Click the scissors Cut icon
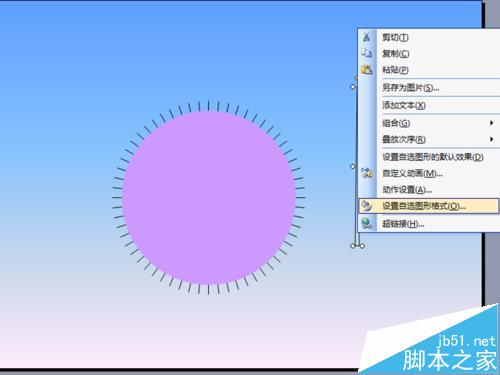The width and height of the screenshot is (500, 375). click(367, 37)
